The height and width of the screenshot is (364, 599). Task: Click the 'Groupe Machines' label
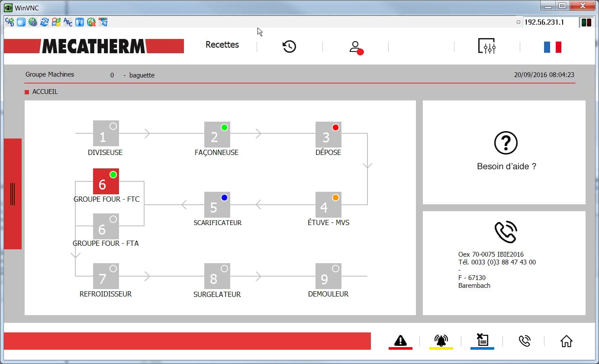click(50, 74)
